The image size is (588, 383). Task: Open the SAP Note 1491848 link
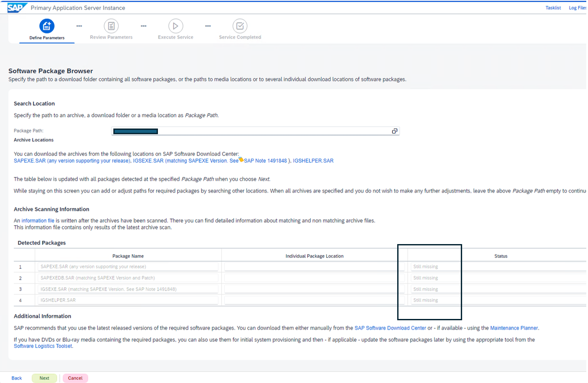[265, 161]
